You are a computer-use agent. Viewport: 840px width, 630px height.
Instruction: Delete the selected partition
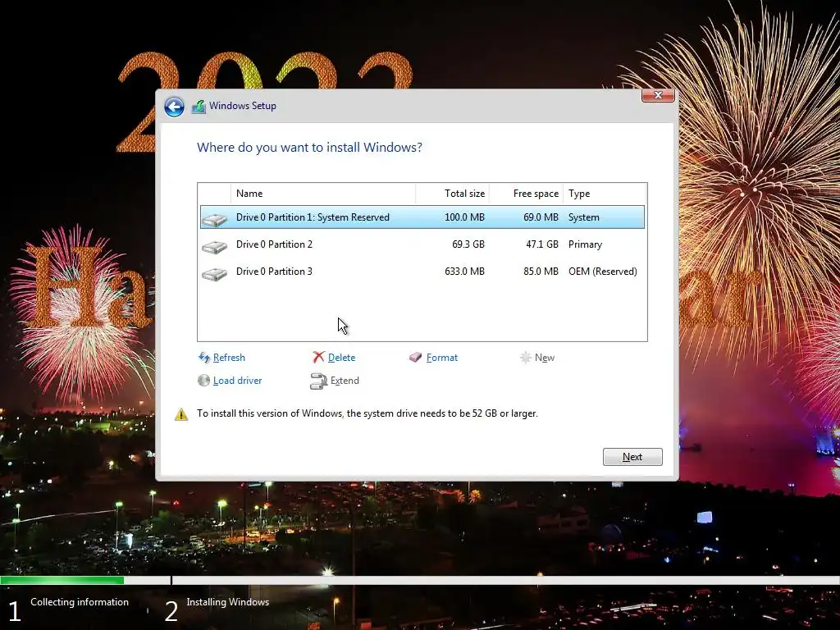[x=341, y=358]
